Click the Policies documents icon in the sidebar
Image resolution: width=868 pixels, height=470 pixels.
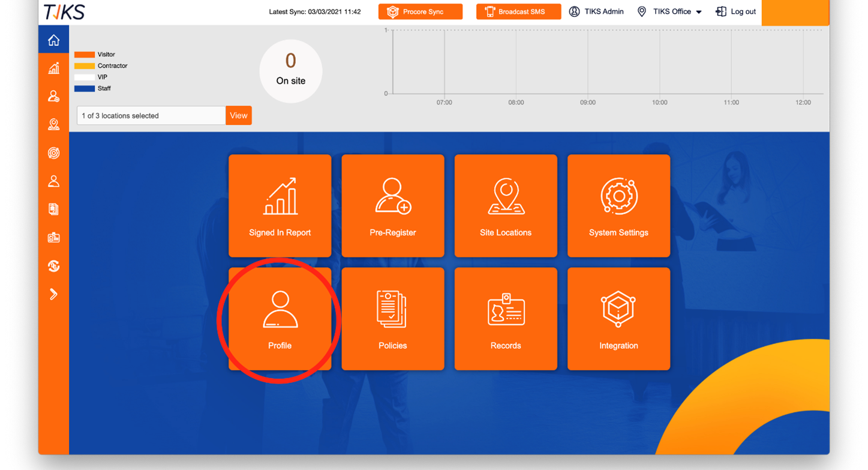click(x=53, y=209)
